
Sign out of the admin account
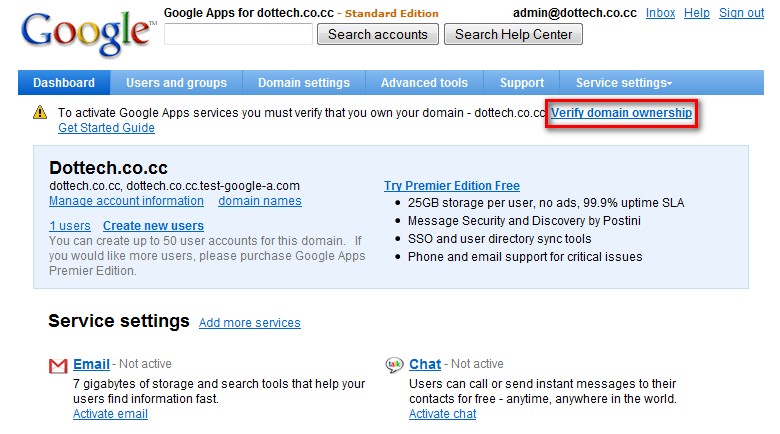click(741, 13)
